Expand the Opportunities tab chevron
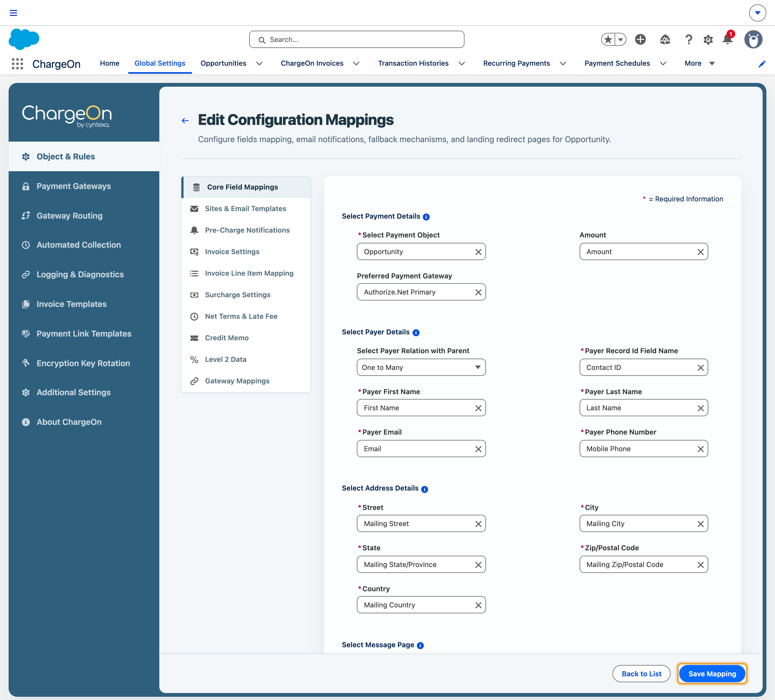775x700 pixels. coord(259,64)
